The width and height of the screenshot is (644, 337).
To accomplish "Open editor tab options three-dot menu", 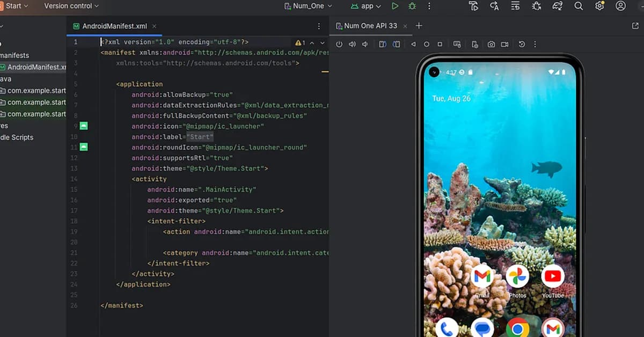I will [319, 26].
